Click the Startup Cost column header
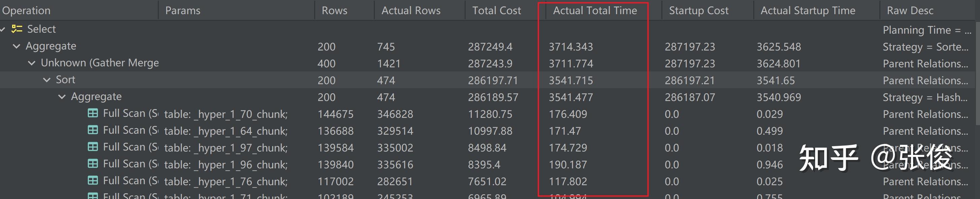 699,10
